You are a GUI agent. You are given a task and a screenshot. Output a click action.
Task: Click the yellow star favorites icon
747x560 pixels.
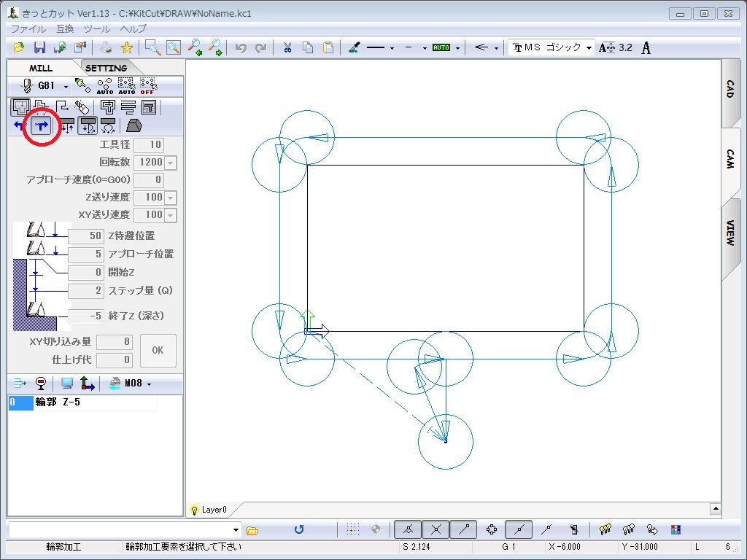[x=127, y=47]
